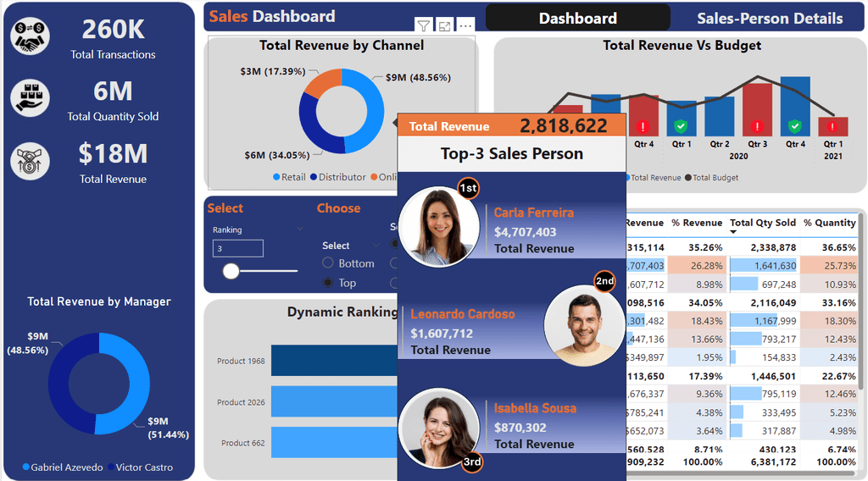The height and width of the screenshot is (481, 868).
Task: Click the 2,818,622 total revenue value
Action: [x=564, y=126]
